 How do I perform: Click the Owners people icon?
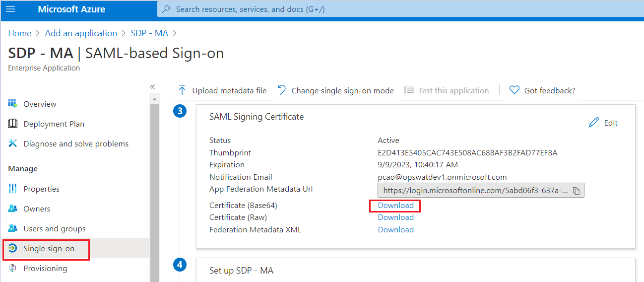coord(13,209)
